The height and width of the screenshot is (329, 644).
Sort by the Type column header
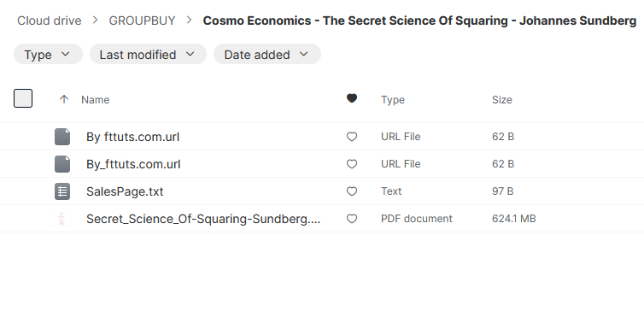pos(393,99)
